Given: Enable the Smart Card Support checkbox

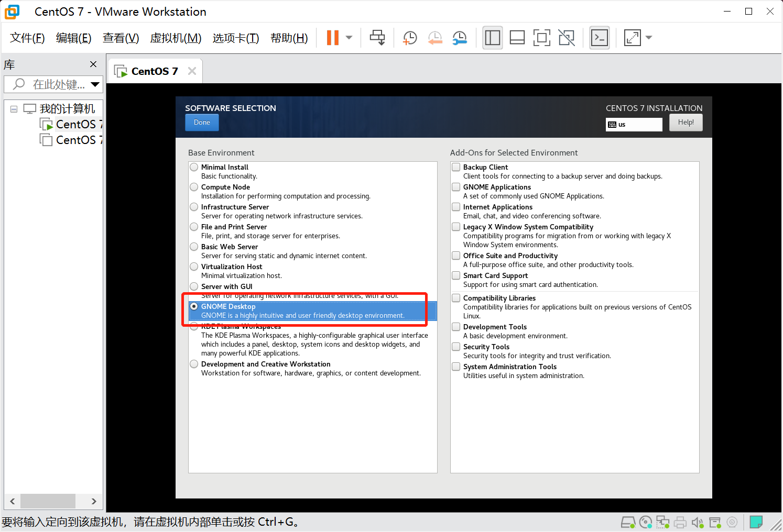Looking at the screenshot, I should [456, 275].
